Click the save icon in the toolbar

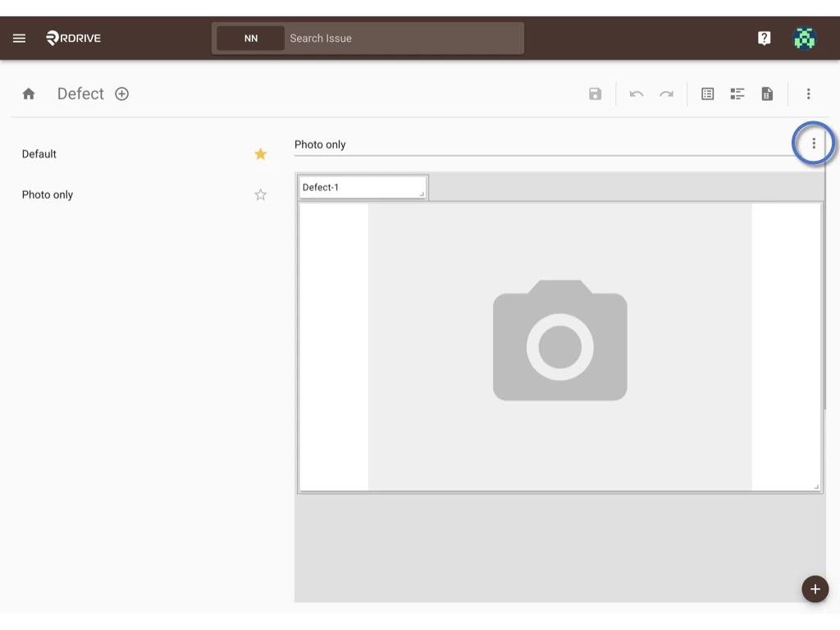click(595, 94)
